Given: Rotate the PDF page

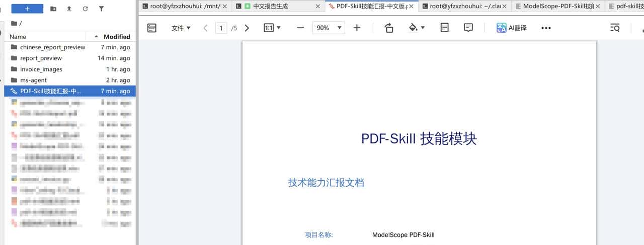Looking at the screenshot, I should pos(388,28).
